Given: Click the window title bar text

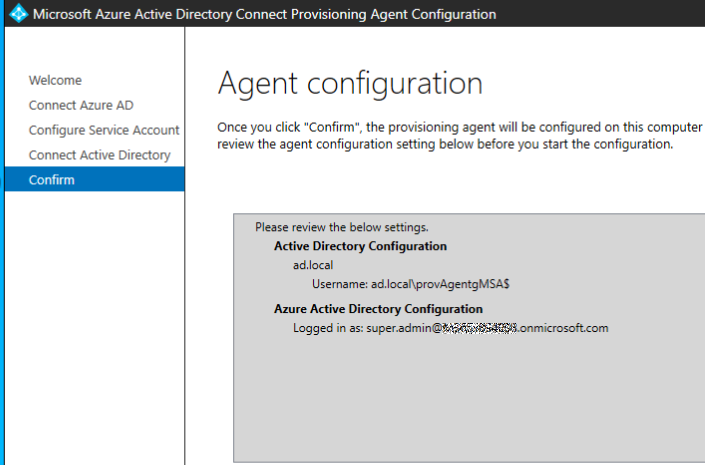Looking at the screenshot, I should pos(265,14).
